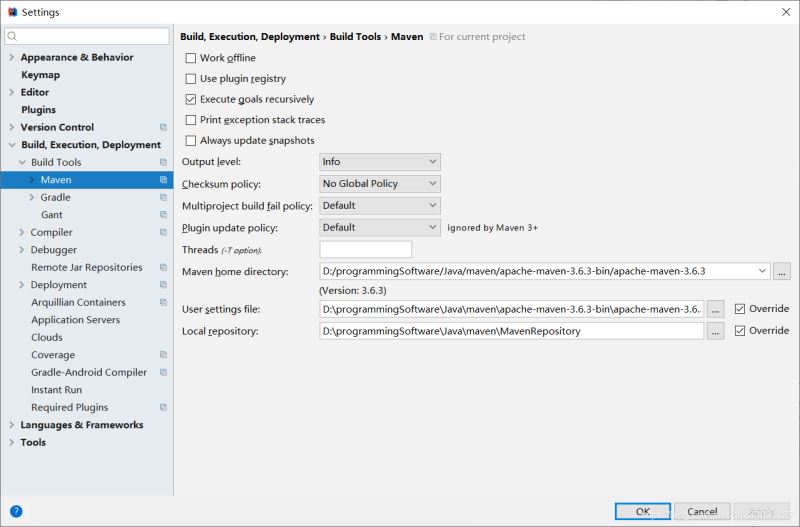Click project-level icon next to Coverage
Viewport: 800px width, 527px height.
click(163, 355)
